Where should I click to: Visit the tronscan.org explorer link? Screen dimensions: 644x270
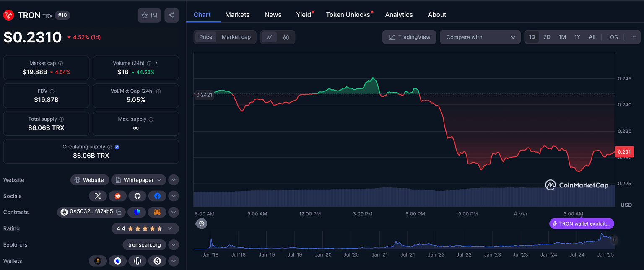tap(144, 245)
